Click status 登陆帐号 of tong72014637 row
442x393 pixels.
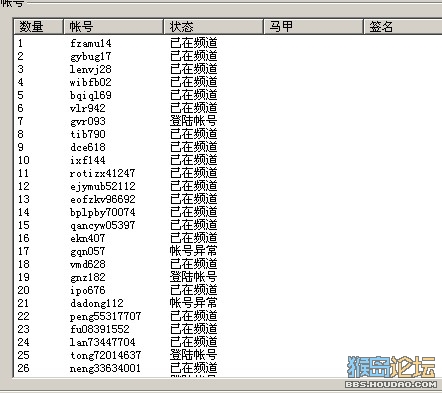[x=194, y=355]
